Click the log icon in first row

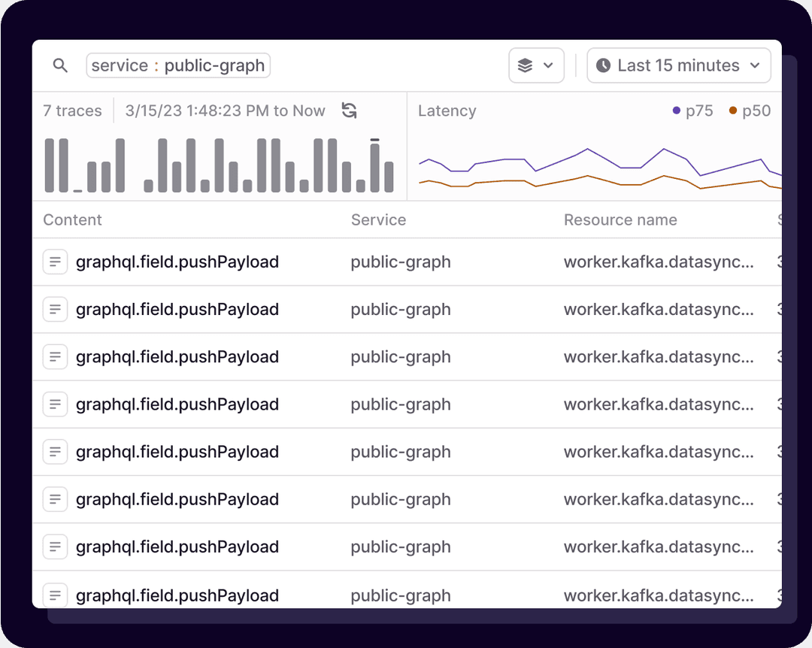[55, 262]
